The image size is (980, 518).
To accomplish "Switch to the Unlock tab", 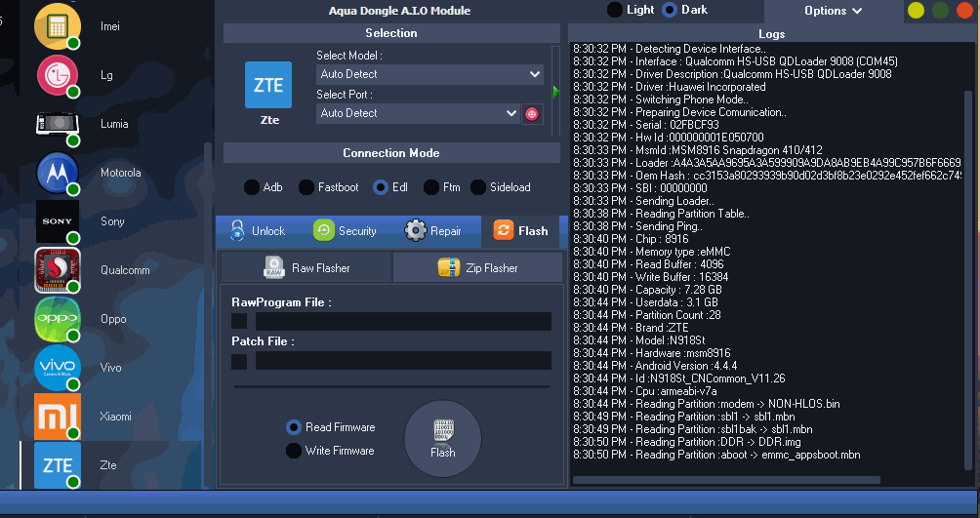I will click(258, 231).
